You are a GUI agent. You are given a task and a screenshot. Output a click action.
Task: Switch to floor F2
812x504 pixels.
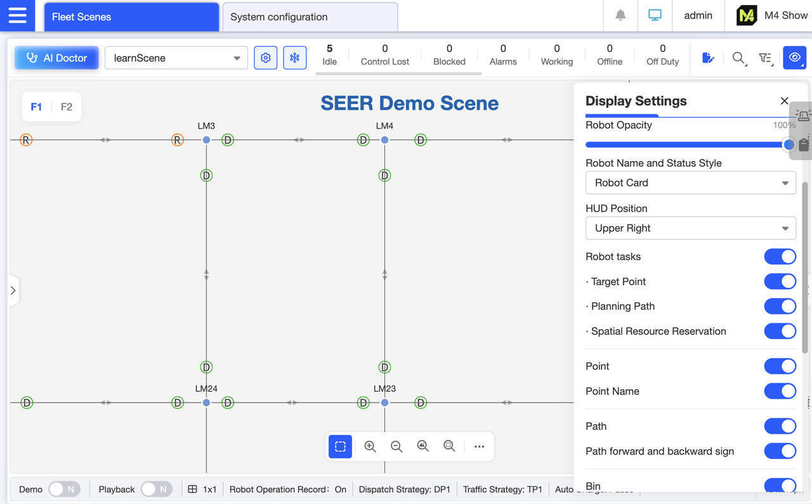[x=67, y=107]
